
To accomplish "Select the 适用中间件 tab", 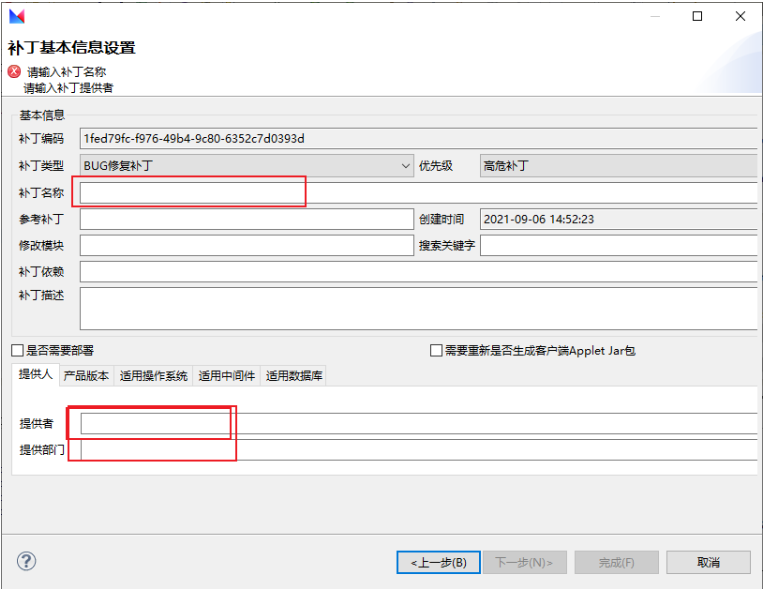I will pos(226,376).
